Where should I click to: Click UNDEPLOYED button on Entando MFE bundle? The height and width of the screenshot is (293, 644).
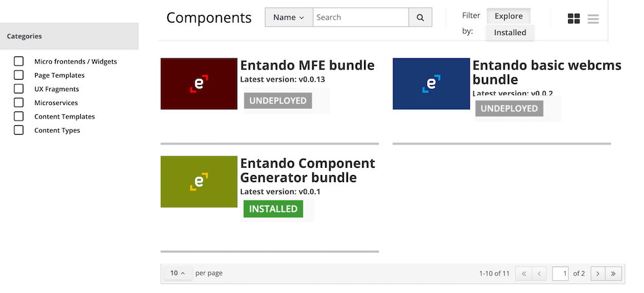click(278, 100)
